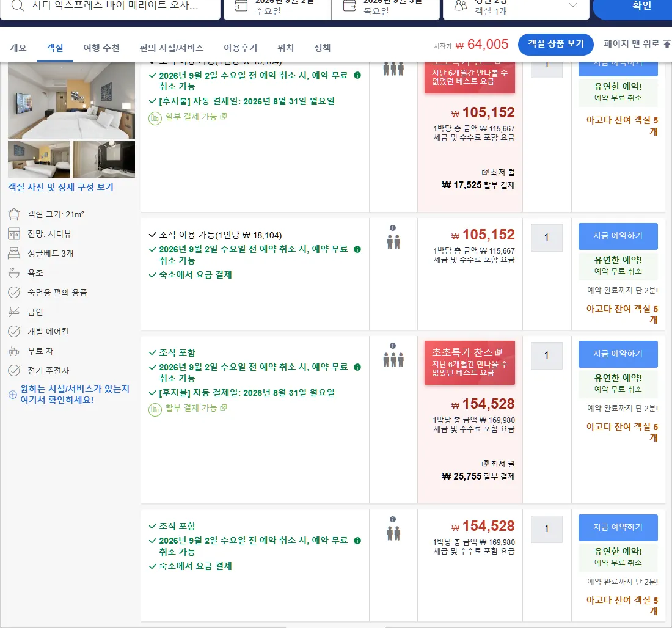This screenshot has width=672, height=628.
Task: Click occupancy info icon in 조식 포함 숙소에서 요금 결제 offer
Action: click(393, 519)
